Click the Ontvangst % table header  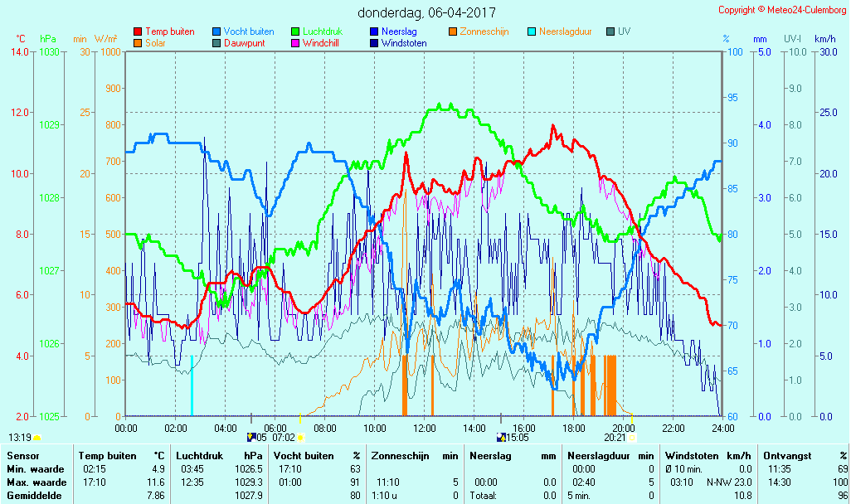pyautogui.click(x=805, y=455)
